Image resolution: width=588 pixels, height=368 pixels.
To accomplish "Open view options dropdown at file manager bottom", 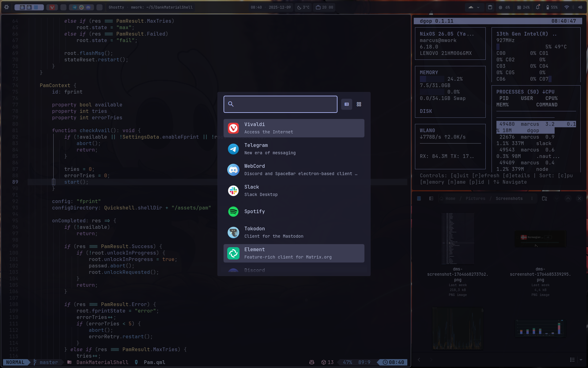I will pyautogui.click(x=581, y=360).
